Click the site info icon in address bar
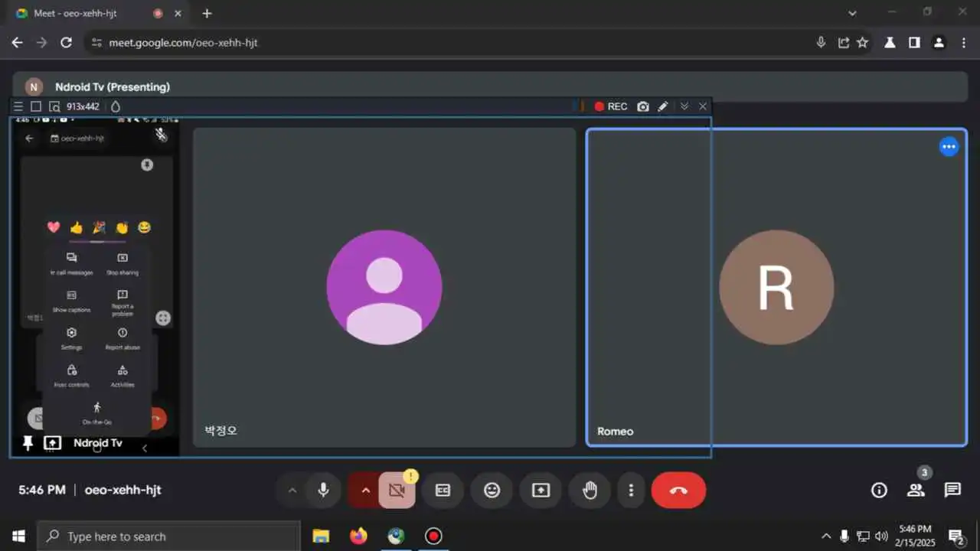 pos(96,43)
